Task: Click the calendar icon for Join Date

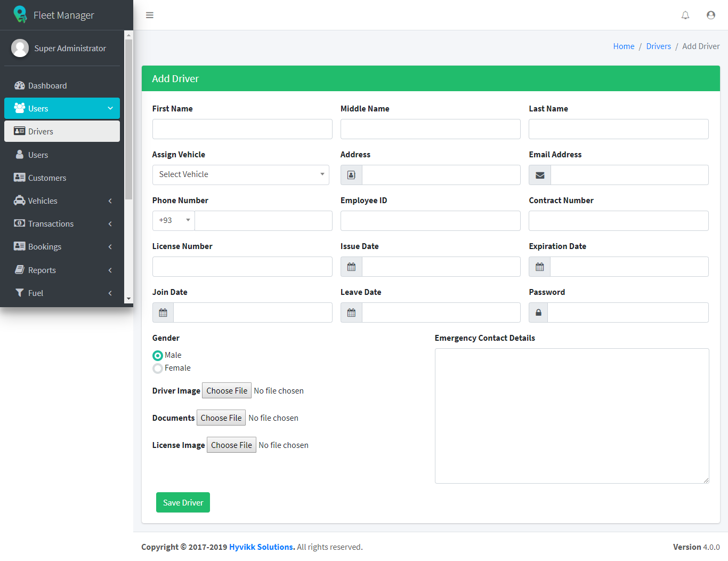Action: tap(163, 312)
